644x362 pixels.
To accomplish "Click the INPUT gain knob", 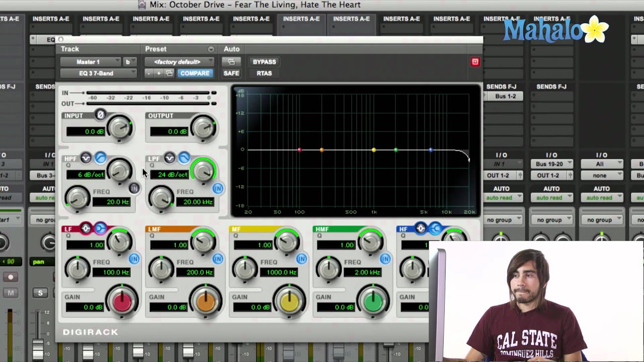I will coord(120,129).
